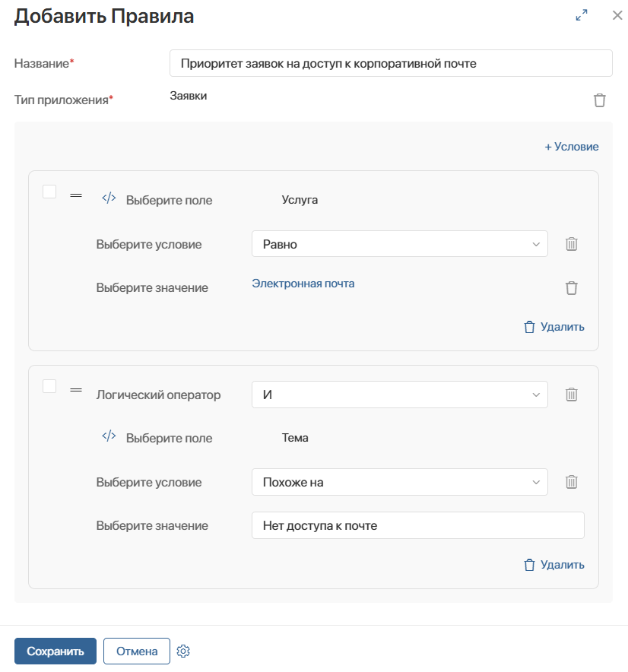Add a new condition with + Условие
Viewport: 628px width, 672px height.
pos(572,147)
